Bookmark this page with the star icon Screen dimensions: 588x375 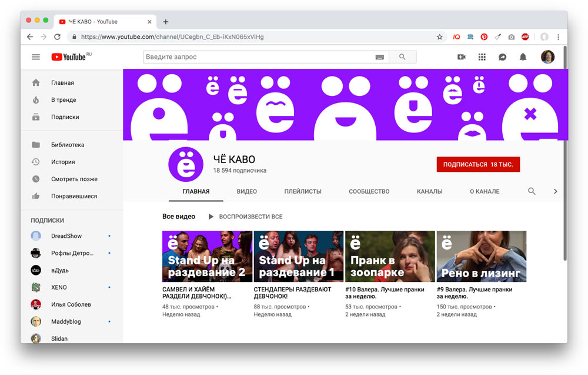(439, 36)
